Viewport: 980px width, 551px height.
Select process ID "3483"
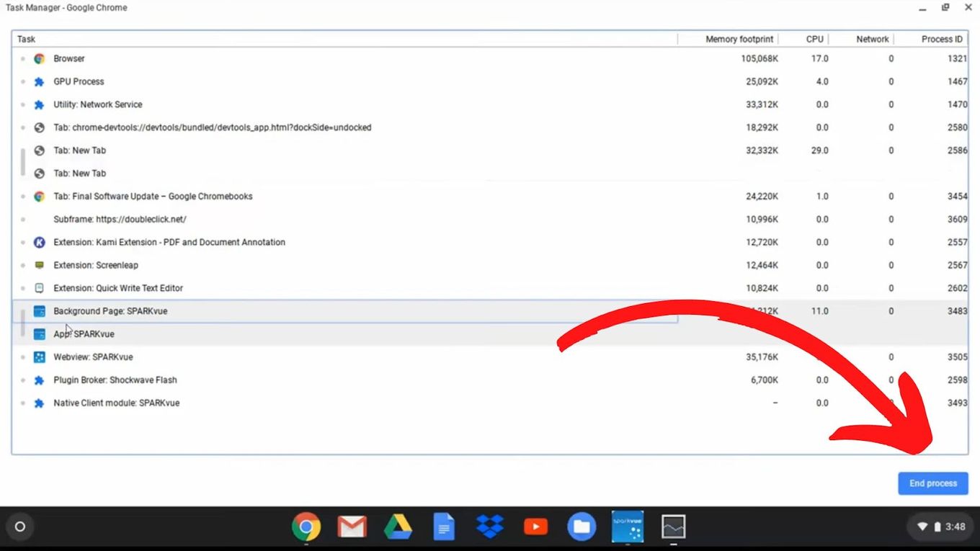[958, 311]
